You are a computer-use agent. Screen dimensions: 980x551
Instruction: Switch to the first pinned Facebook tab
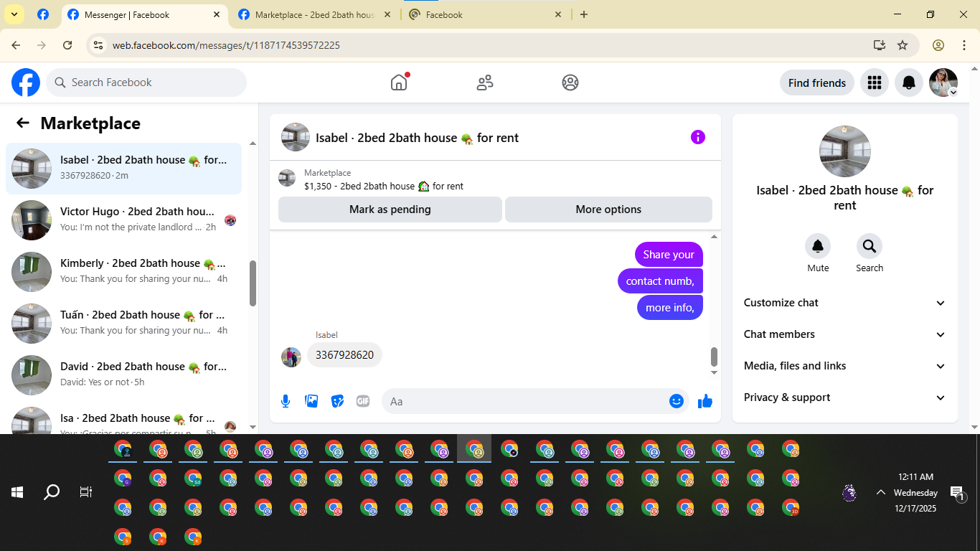(x=43, y=14)
